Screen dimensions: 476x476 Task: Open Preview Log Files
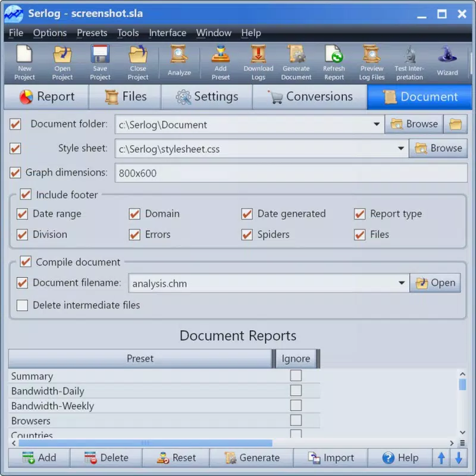click(371, 63)
